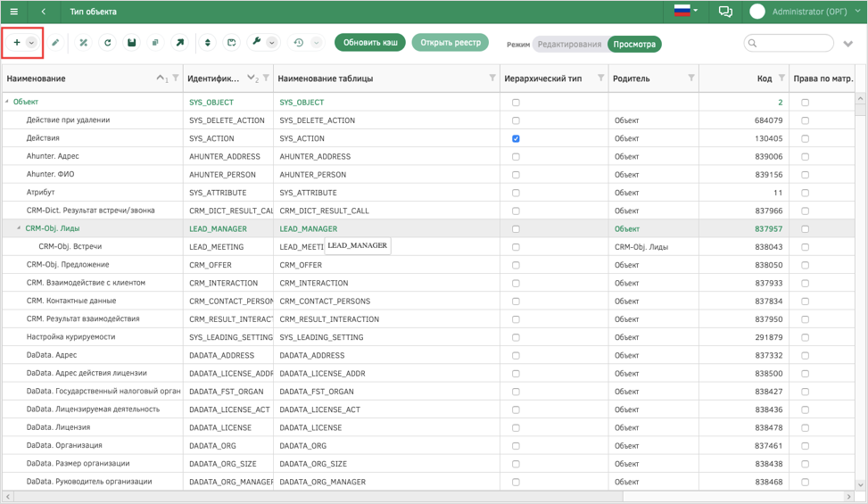Check matrix rights for Действия row

pos(805,138)
